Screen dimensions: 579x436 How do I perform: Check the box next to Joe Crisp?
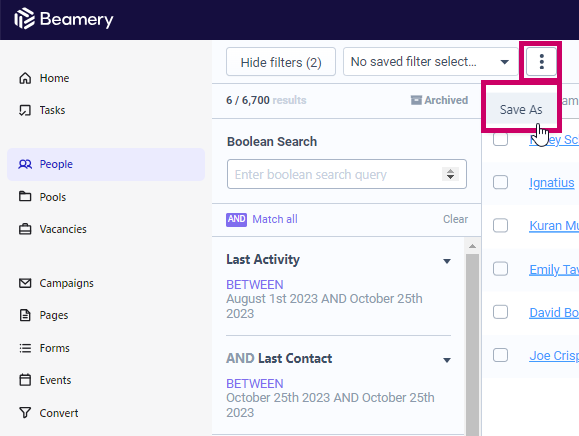point(500,355)
